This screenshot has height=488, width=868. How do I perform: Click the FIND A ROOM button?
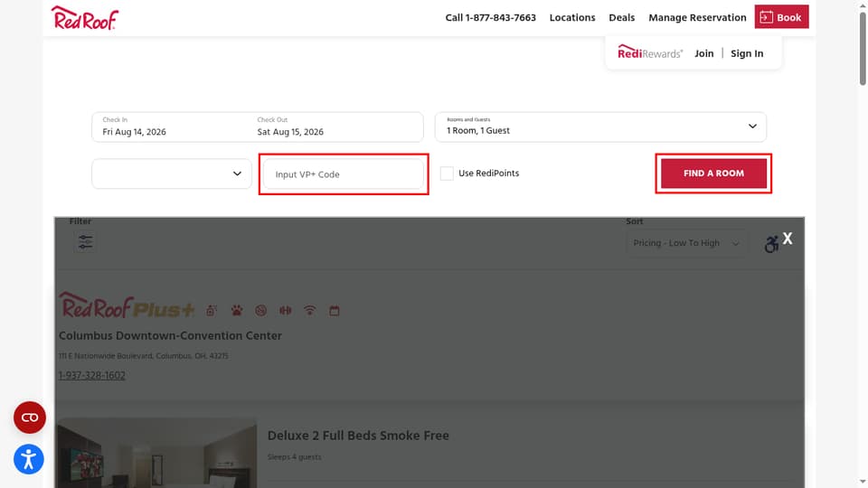[713, 174]
